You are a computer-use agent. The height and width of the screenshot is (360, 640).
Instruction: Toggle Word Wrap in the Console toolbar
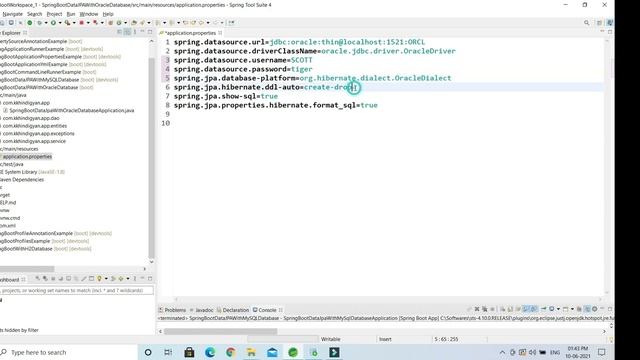pyautogui.click(x=518, y=309)
